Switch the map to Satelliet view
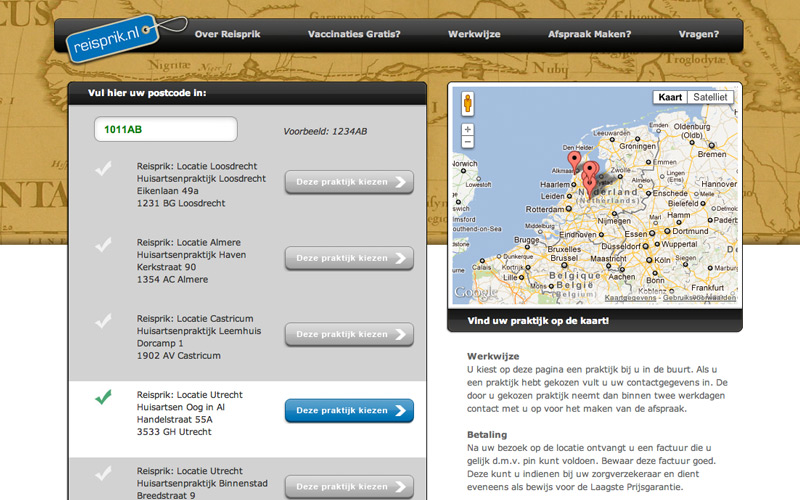This screenshot has height=500, width=800. tap(711, 97)
